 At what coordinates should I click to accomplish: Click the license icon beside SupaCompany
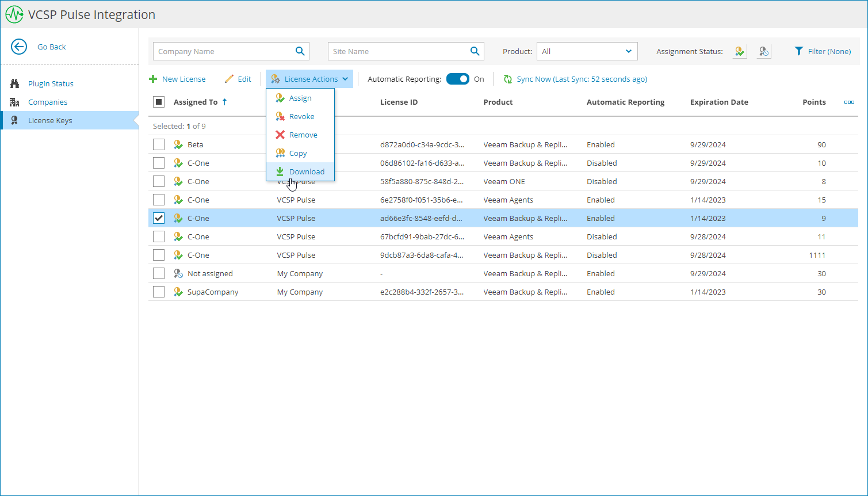pos(178,292)
